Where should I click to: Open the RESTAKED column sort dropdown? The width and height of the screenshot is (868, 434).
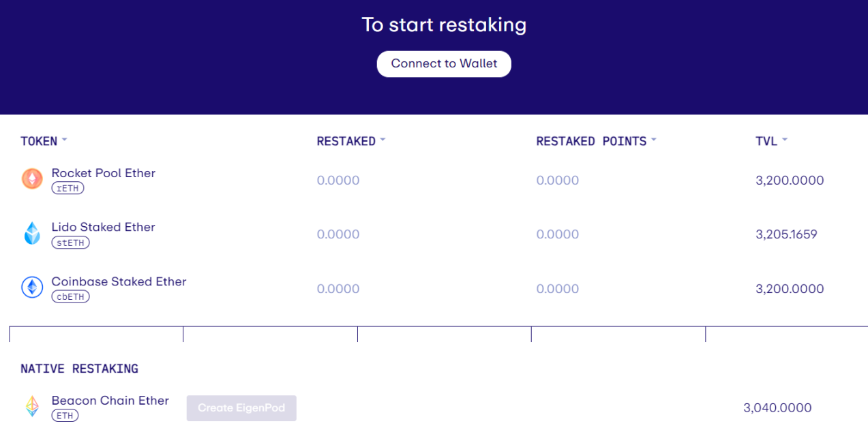click(x=382, y=140)
